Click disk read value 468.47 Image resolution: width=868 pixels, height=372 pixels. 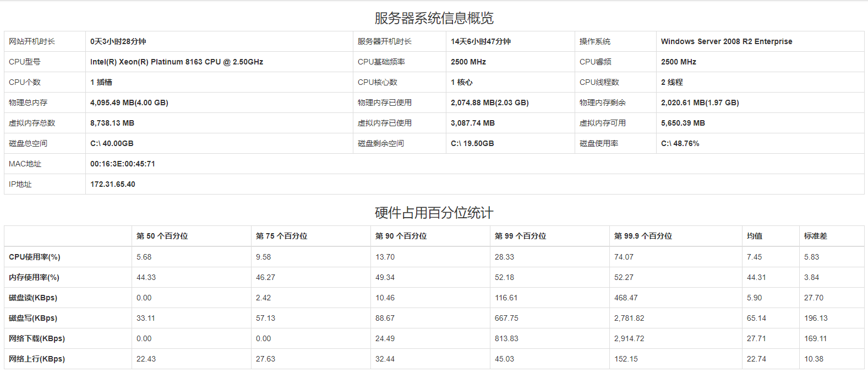click(x=626, y=298)
